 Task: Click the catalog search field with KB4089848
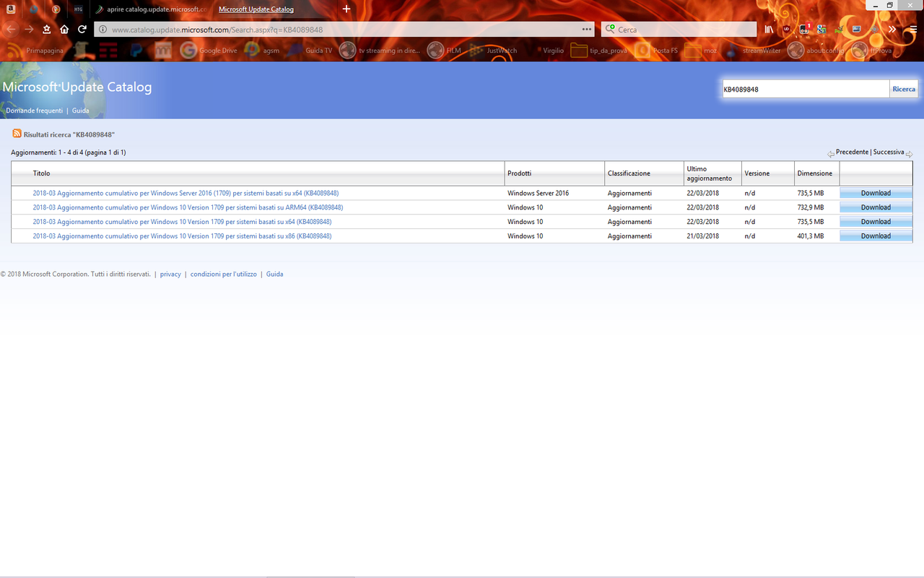(806, 90)
